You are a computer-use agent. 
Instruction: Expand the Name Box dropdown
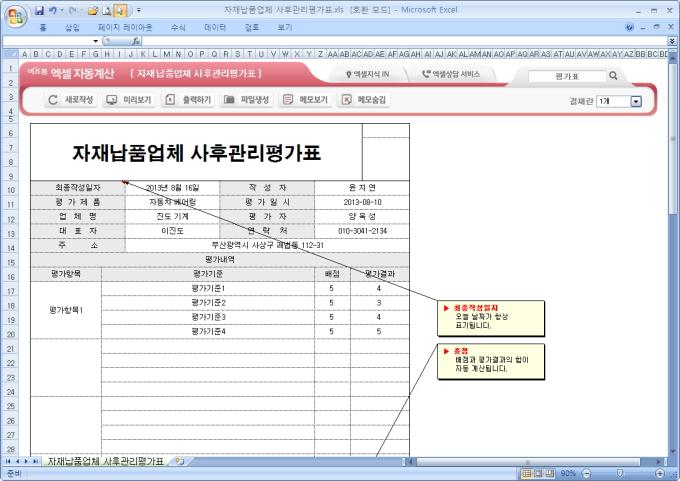[x=95, y=41]
